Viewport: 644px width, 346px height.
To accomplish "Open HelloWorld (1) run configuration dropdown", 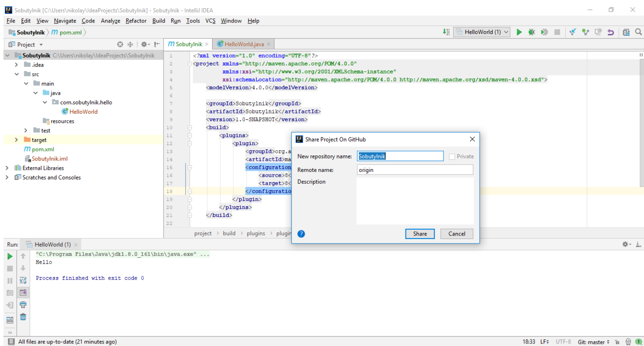I will pos(482,32).
